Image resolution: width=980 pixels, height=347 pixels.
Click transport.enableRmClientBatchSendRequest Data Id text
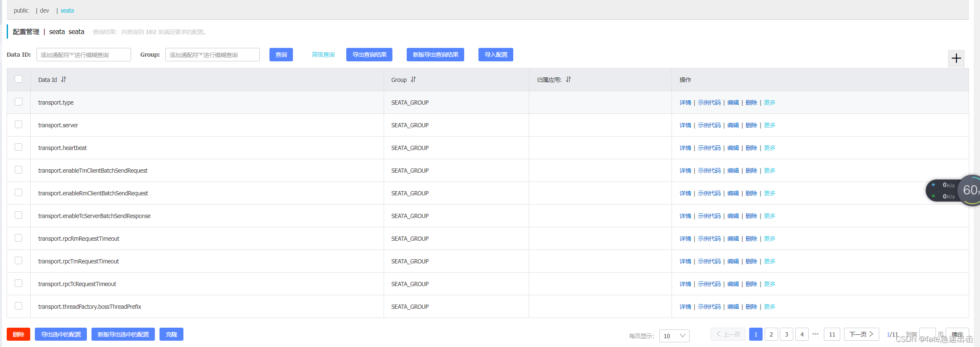point(93,193)
